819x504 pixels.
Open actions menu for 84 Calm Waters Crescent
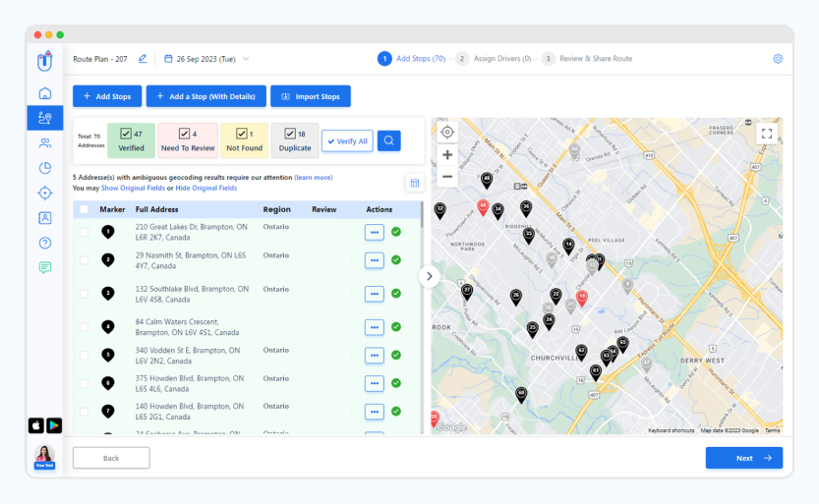(x=375, y=327)
